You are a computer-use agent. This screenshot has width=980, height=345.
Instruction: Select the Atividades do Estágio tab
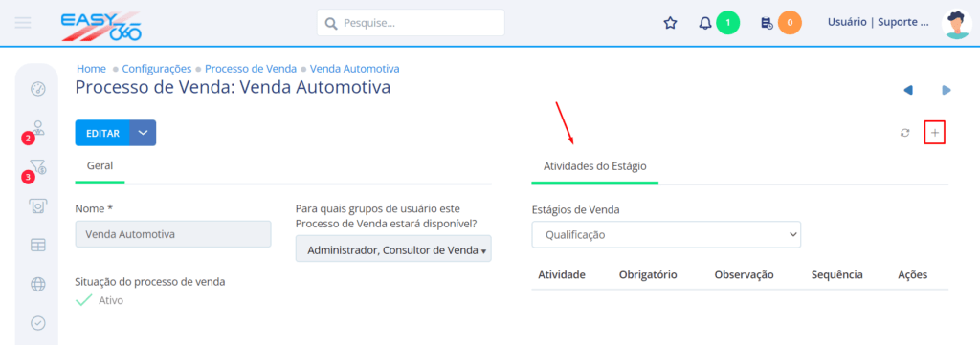pyautogui.click(x=595, y=166)
